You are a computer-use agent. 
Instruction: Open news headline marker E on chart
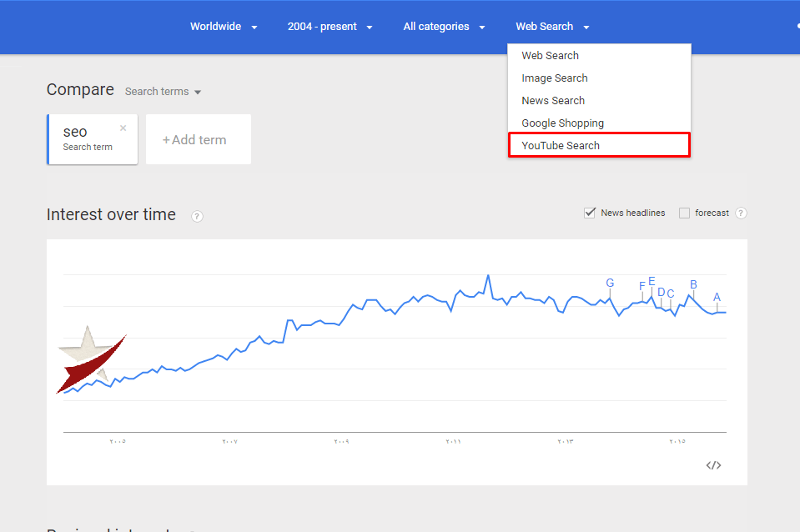(652, 281)
